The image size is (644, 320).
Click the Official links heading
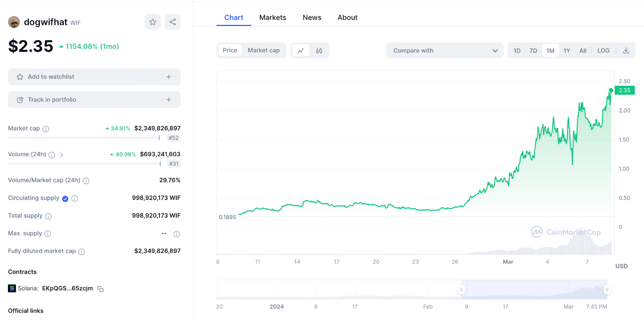[x=26, y=311]
